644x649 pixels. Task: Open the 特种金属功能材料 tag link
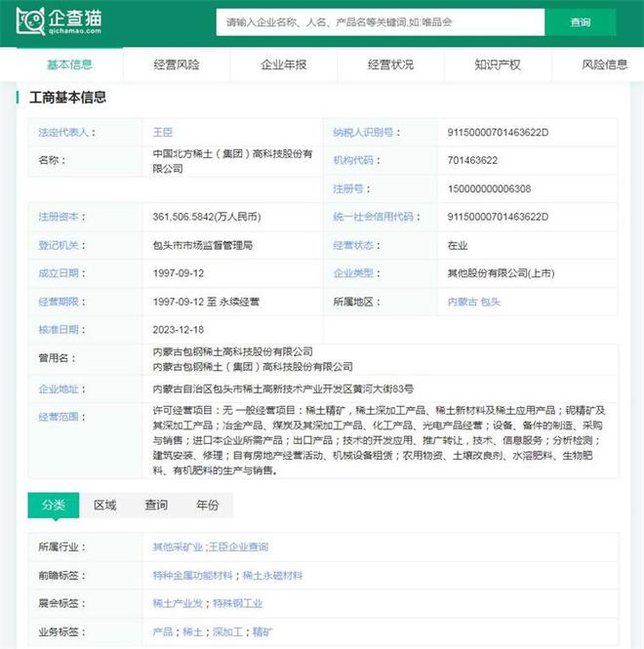click(192, 576)
